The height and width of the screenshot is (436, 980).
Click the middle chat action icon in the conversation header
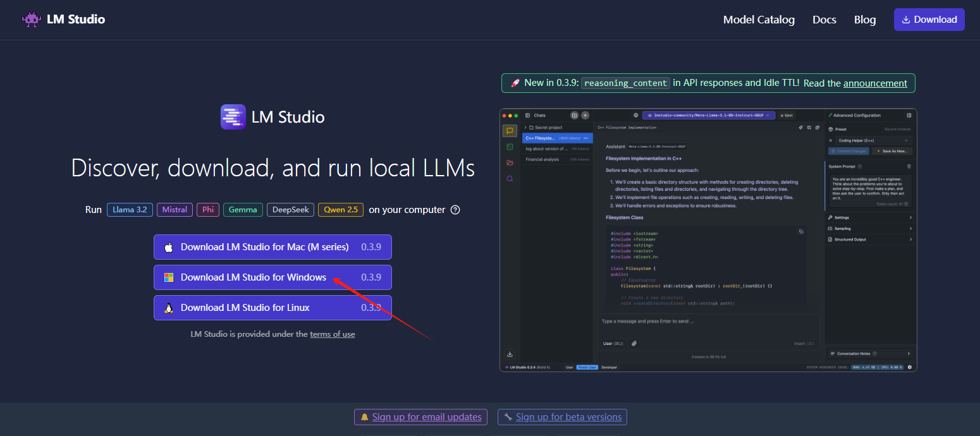click(x=809, y=128)
